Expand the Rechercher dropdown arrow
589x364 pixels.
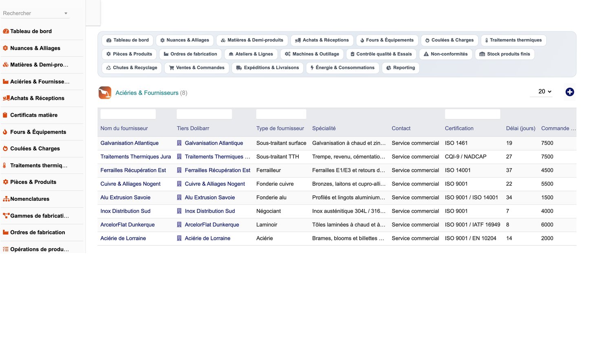(x=66, y=13)
